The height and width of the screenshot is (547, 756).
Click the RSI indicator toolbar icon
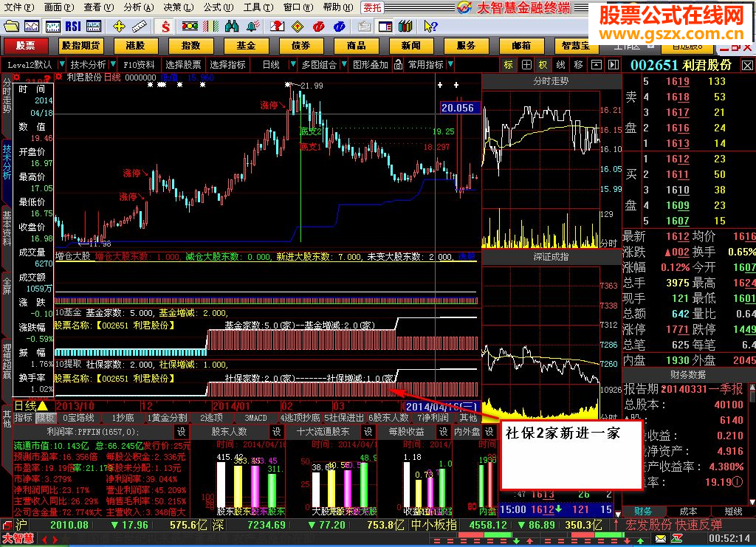click(x=73, y=26)
